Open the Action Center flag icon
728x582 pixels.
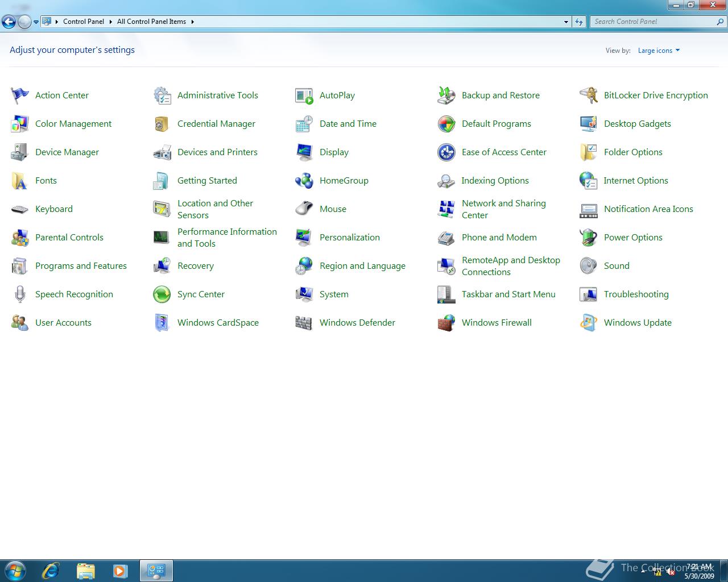[x=20, y=95]
